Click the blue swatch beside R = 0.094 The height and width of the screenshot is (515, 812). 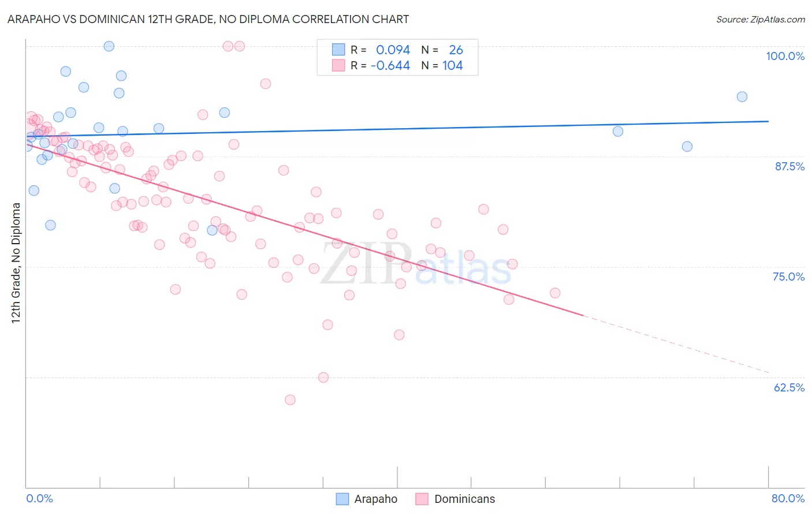click(338, 50)
